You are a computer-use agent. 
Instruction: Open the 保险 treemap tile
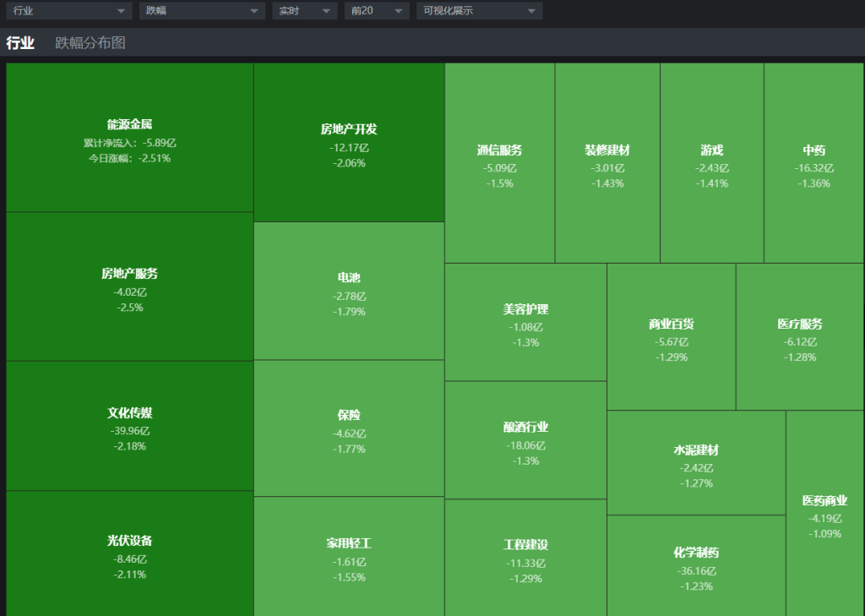(348, 429)
